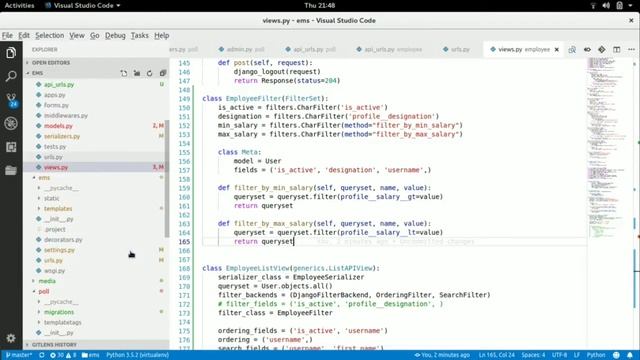The width and height of the screenshot is (640, 360).
Task: Open the Search view in activity bar
Action: point(11,76)
